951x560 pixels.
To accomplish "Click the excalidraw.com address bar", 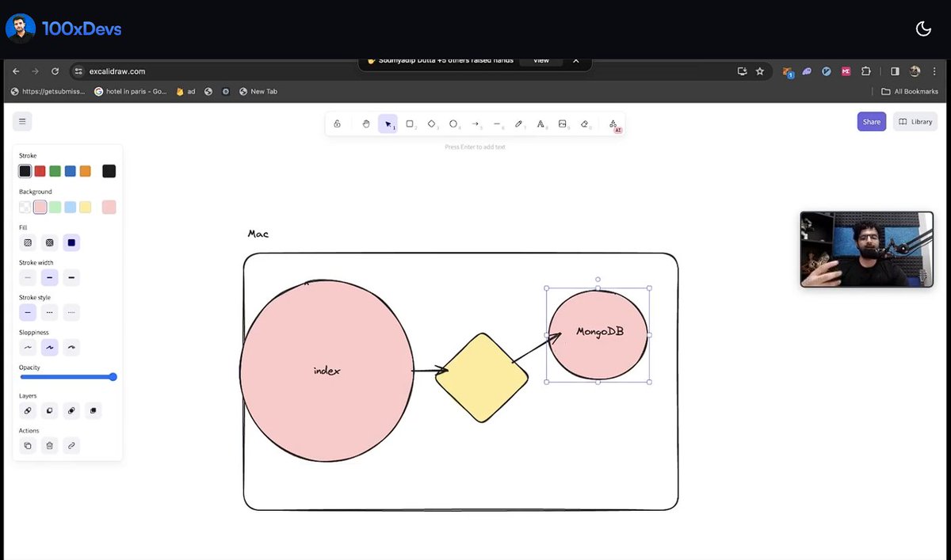I will click(x=420, y=71).
